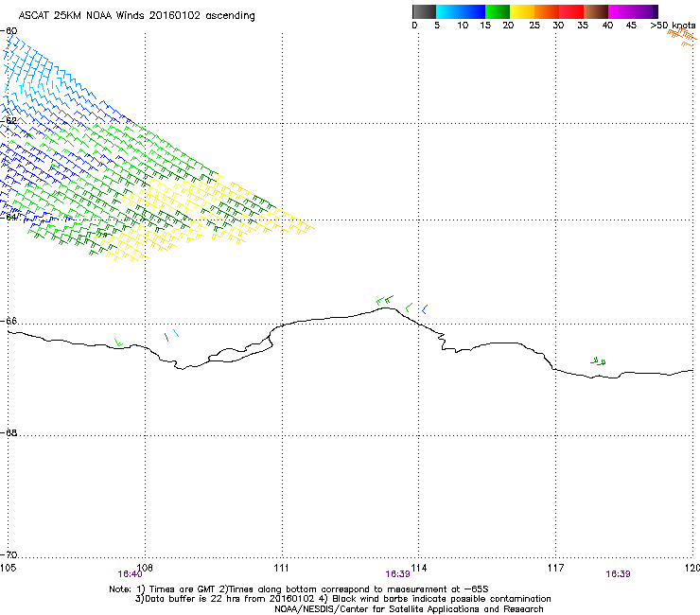The image size is (700, 615).
Task: Click the NOAA/NESDIS credit line
Action: (x=409, y=609)
